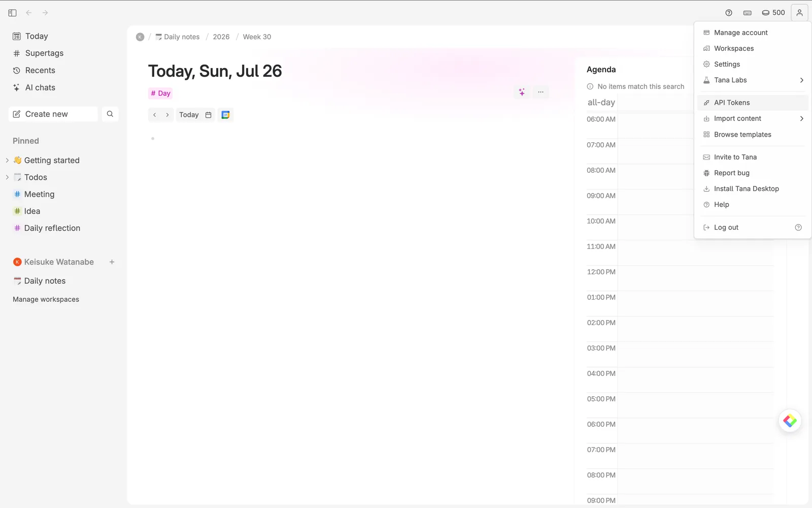The image size is (812, 508).
Task: Open Daily notes in the sidebar
Action: [45, 281]
